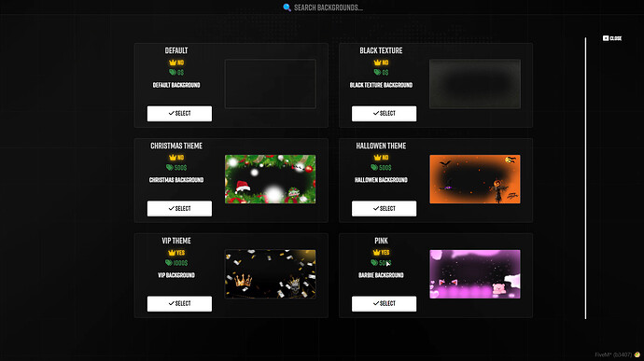The height and width of the screenshot is (361, 644).
Task: Choose the Christmas Theme via Select button
Action: click(179, 209)
